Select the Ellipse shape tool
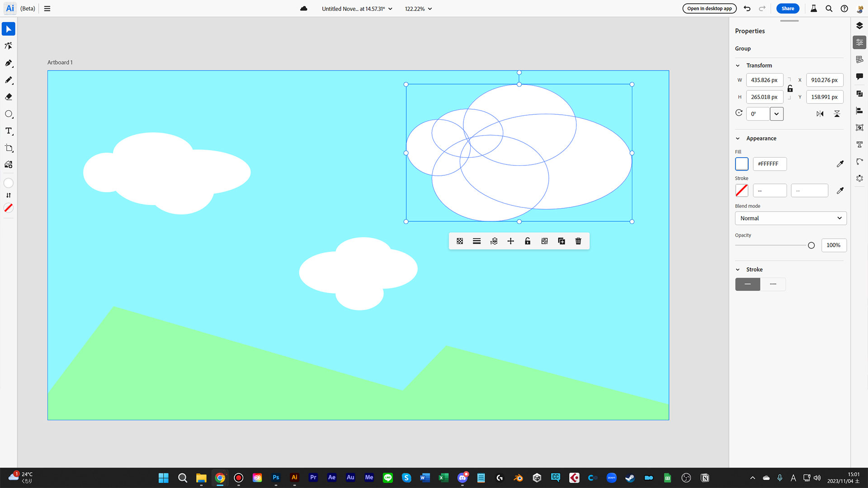The width and height of the screenshot is (868, 488). coord(8,114)
